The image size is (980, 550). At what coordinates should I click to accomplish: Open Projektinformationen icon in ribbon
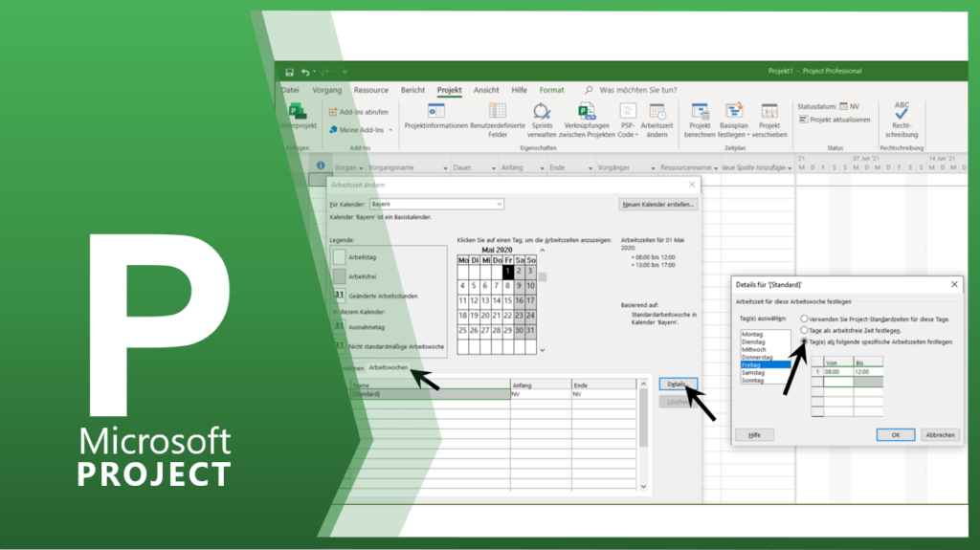tap(435, 111)
